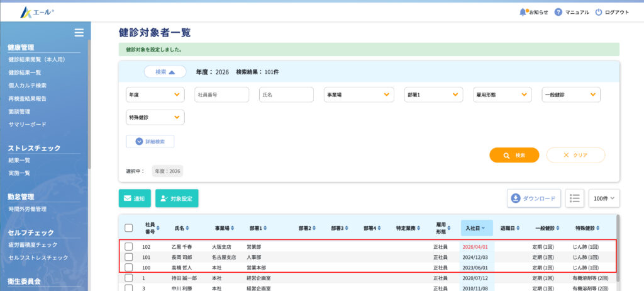The image size is (644, 291).
Task: Open サマリーボード from the sidebar
Action: (27, 124)
